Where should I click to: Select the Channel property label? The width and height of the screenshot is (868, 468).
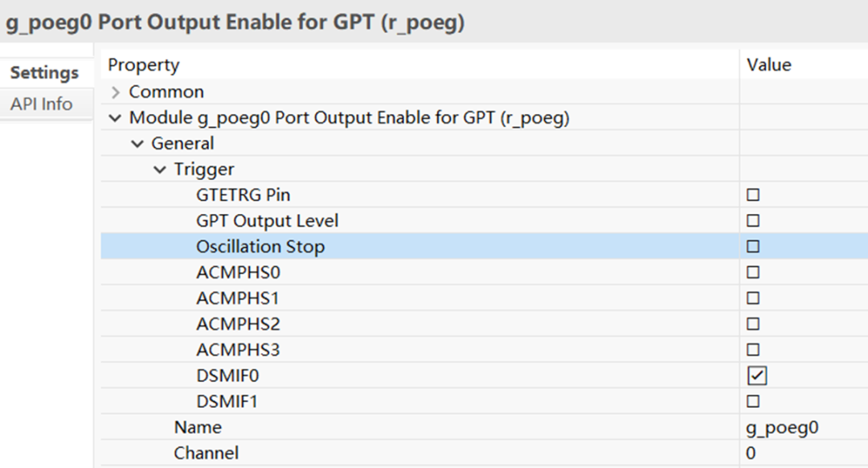click(206, 453)
